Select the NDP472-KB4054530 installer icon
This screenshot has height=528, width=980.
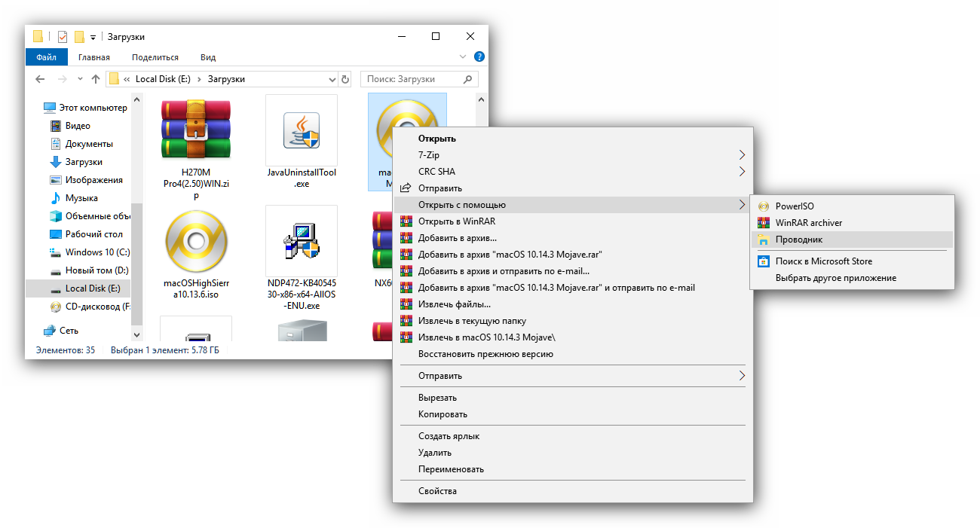coord(301,241)
